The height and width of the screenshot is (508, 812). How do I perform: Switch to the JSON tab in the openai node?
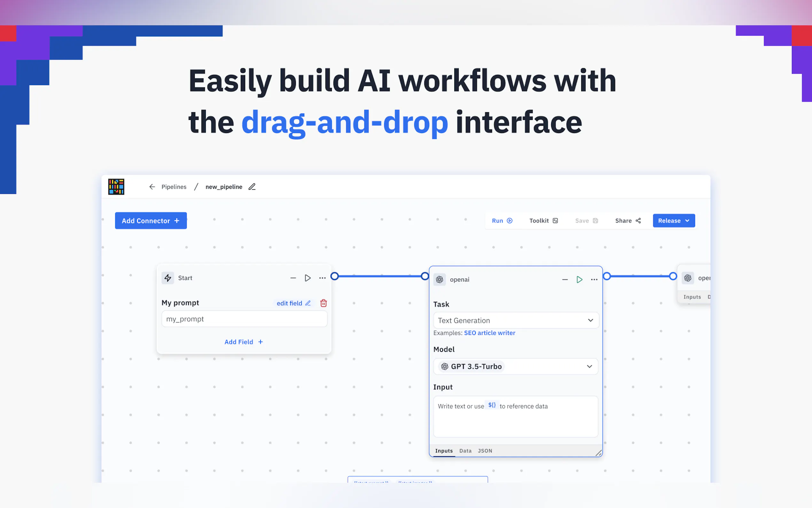(485, 451)
